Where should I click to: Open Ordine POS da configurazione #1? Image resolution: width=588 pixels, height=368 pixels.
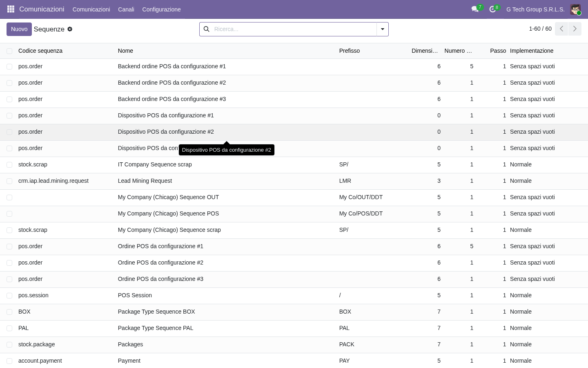[160, 246]
